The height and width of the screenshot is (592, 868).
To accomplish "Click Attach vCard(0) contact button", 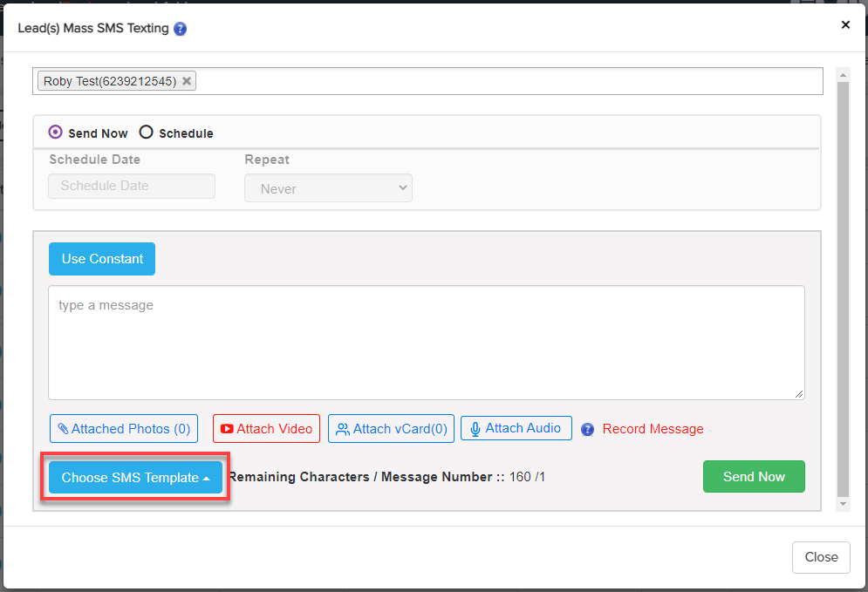I will click(391, 429).
